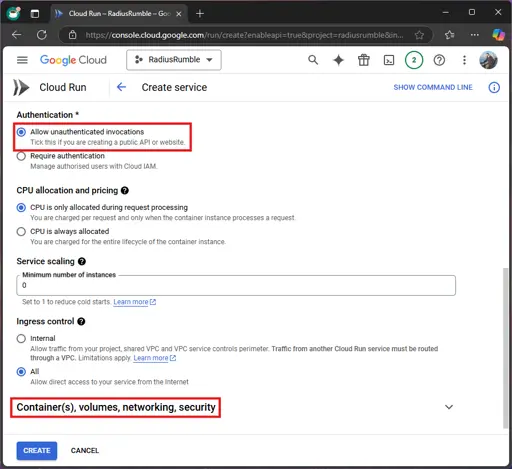
Task: Click the Minimum number of instances field
Action: click(236, 285)
